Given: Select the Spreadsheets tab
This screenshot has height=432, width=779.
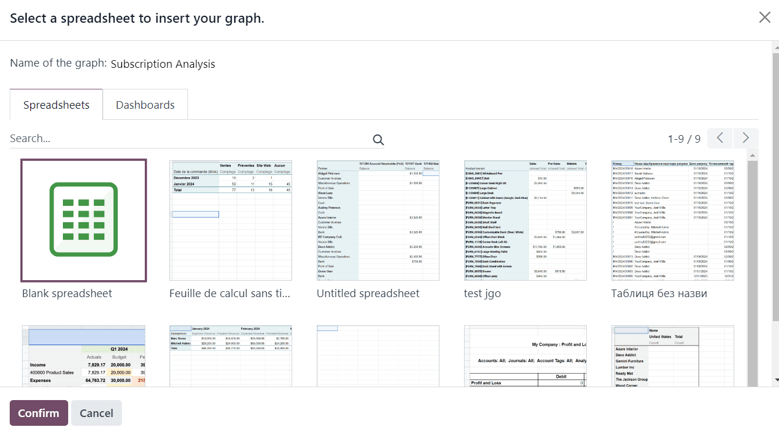Looking at the screenshot, I should [56, 105].
